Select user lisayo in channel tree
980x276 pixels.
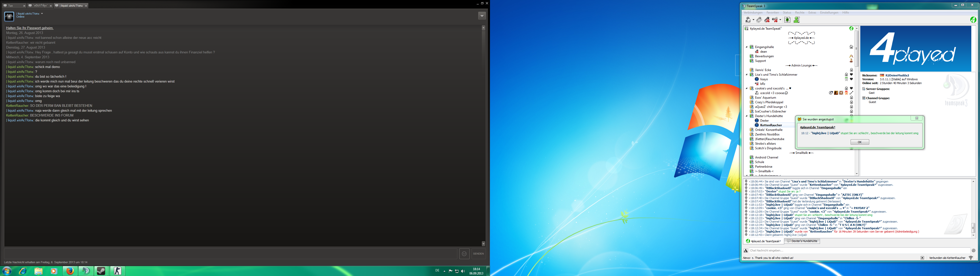764,79
